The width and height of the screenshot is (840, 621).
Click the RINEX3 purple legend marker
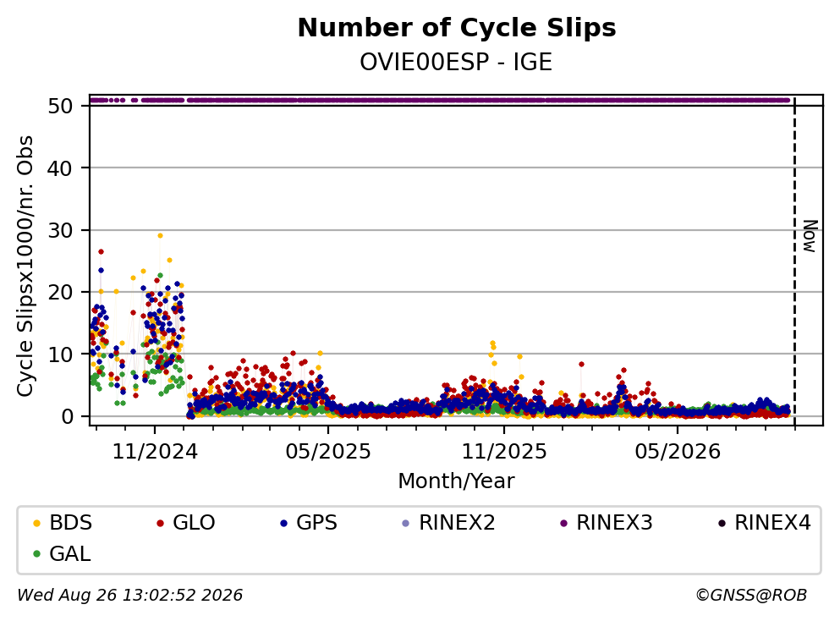(563, 523)
